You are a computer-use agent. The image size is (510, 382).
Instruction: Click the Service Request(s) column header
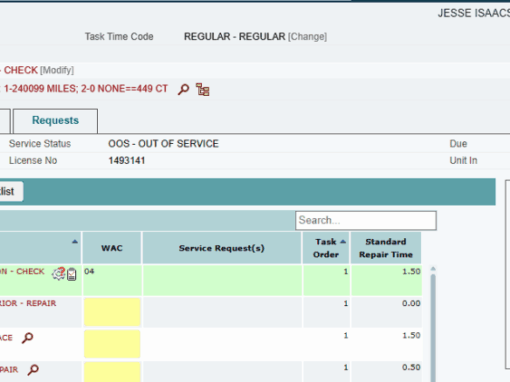pos(222,248)
